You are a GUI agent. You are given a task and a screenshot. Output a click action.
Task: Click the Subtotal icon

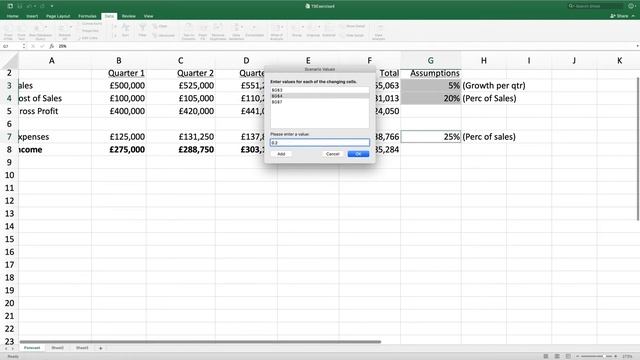click(329, 31)
